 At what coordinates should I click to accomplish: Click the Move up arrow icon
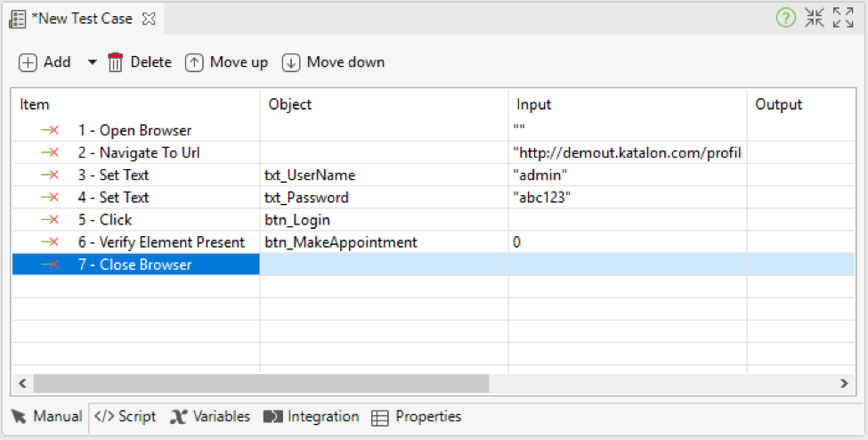tap(194, 62)
